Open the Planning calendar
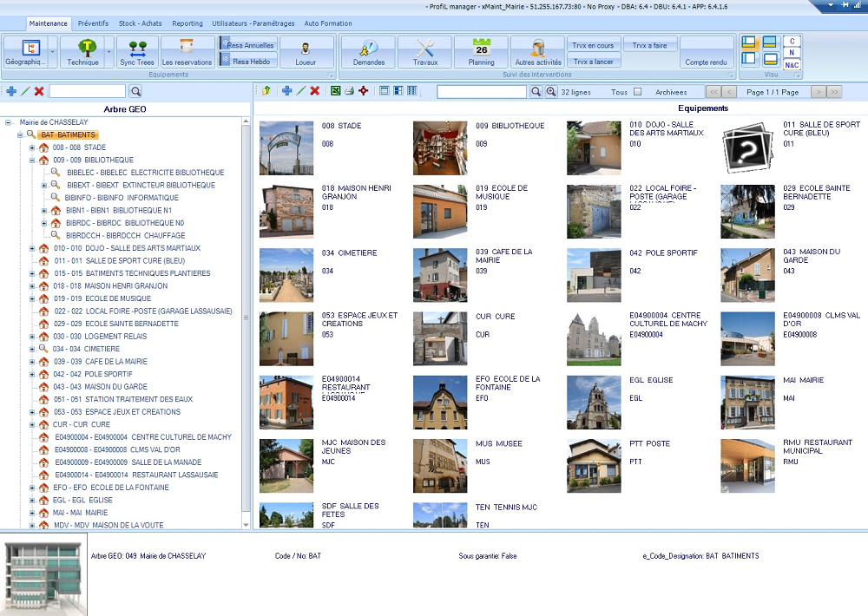Image resolution: width=868 pixels, height=616 pixels. pos(481,52)
